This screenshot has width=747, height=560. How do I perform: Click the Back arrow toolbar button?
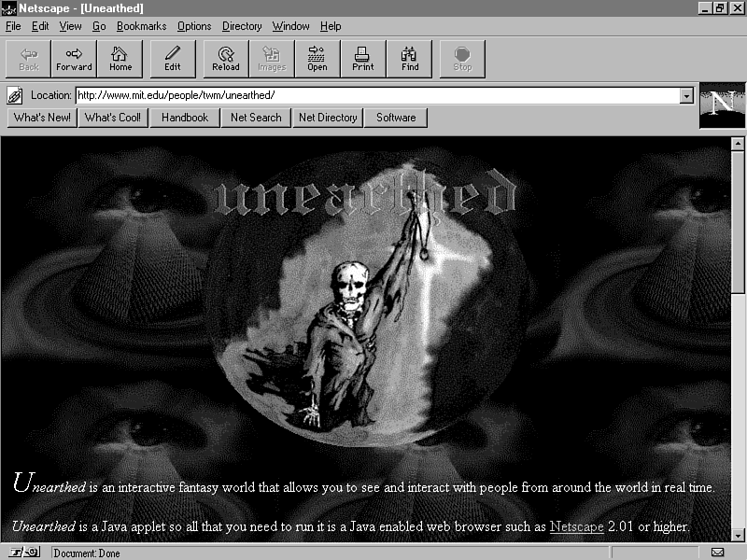click(x=29, y=58)
